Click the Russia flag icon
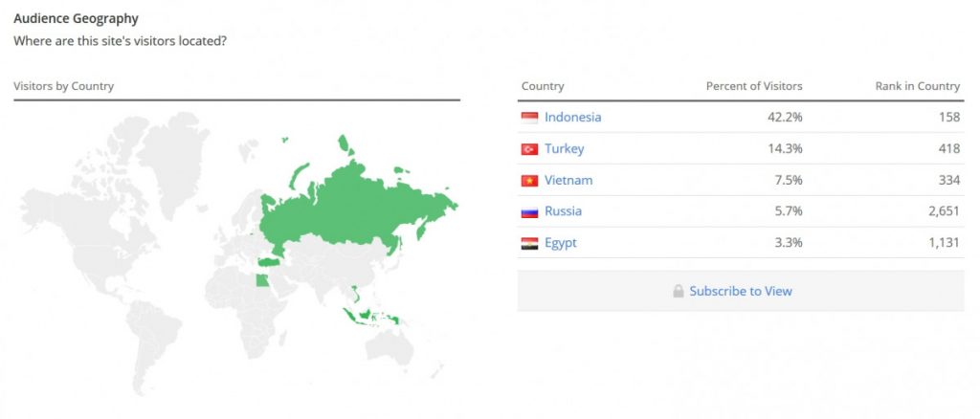980x419 pixels. pyautogui.click(x=529, y=211)
